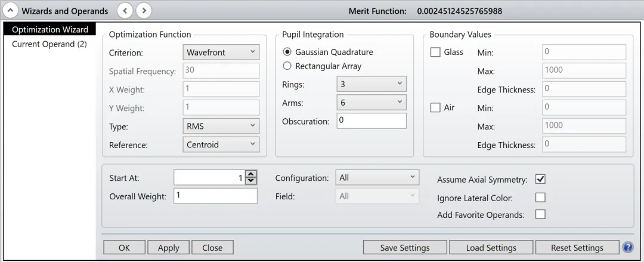Screen dimensions: 644x262
Task: Expand the Rings dropdown
Action: click(371, 84)
